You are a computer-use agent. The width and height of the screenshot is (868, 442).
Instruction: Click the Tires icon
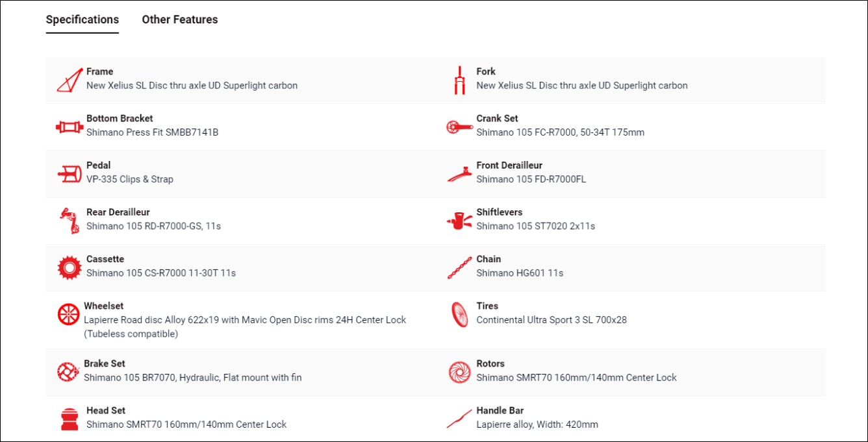pyautogui.click(x=459, y=314)
